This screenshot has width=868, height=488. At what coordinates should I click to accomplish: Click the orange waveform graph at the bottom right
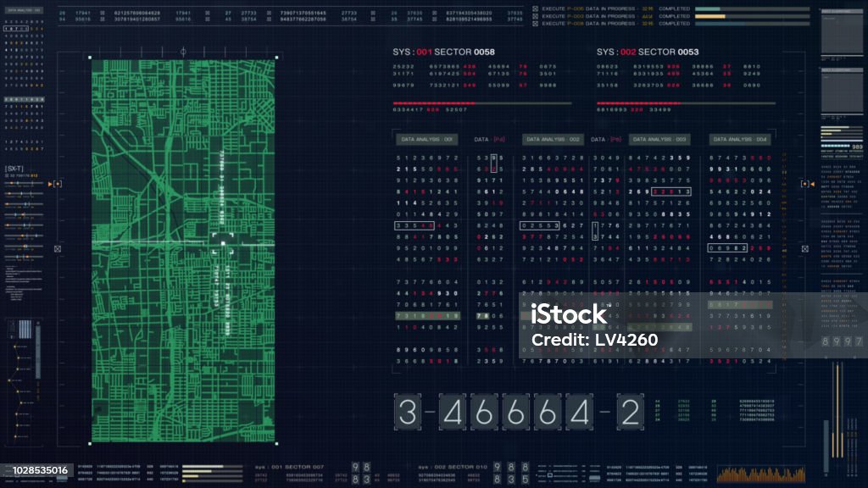pyautogui.click(x=761, y=474)
